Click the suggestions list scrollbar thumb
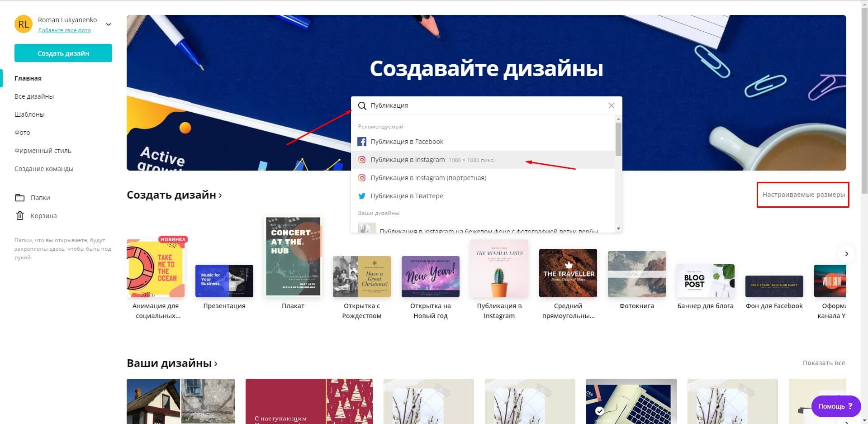The image size is (868, 424). 618,139
